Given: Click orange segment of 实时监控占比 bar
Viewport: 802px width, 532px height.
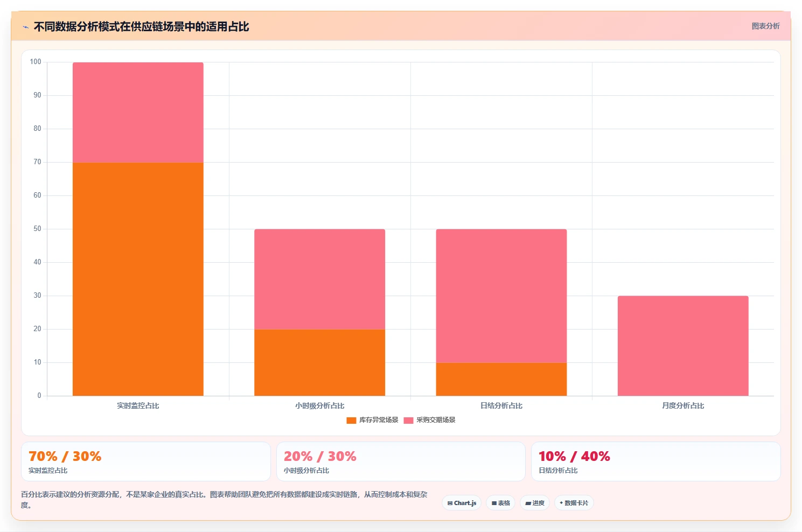Looking at the screenshot, I should click(x=138, y=279).
